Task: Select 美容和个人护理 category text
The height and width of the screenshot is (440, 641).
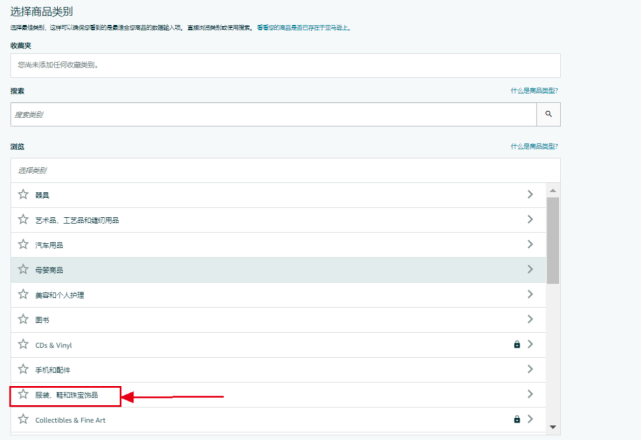Action: [60, 295]
